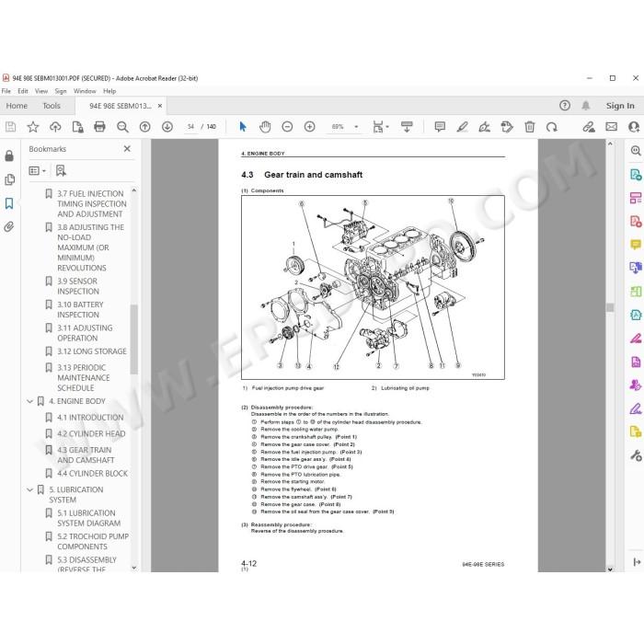Viewport: 644px width, 644px height.
Task: Click the bookmarks panel scrollbar thumb
Action: [x=134, y=339]
